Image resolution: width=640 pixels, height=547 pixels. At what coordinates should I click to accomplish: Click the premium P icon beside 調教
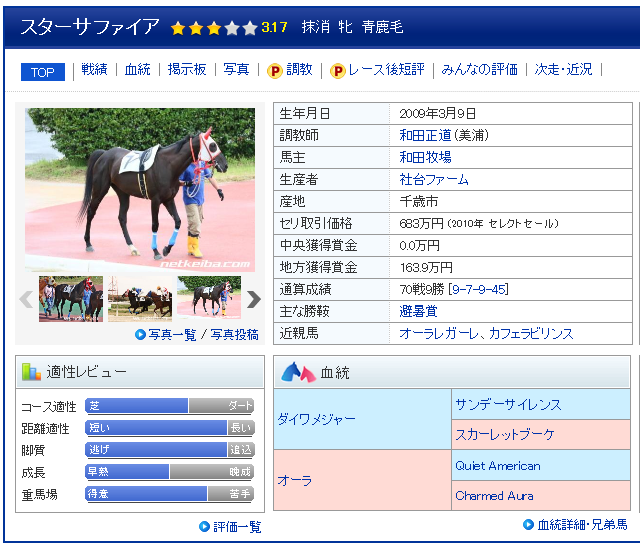coord(275,71)
